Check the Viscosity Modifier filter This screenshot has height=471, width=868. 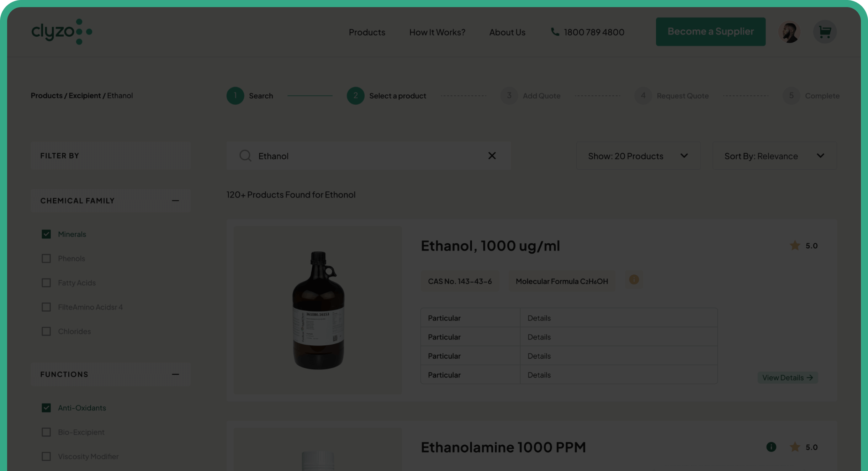[x=46, y=456]
